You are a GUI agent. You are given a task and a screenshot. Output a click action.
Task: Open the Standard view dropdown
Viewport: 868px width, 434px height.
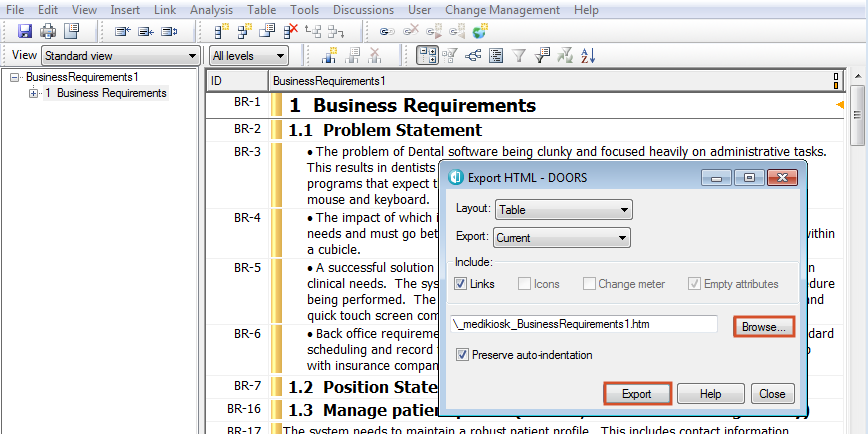click(x=119, y=56)
